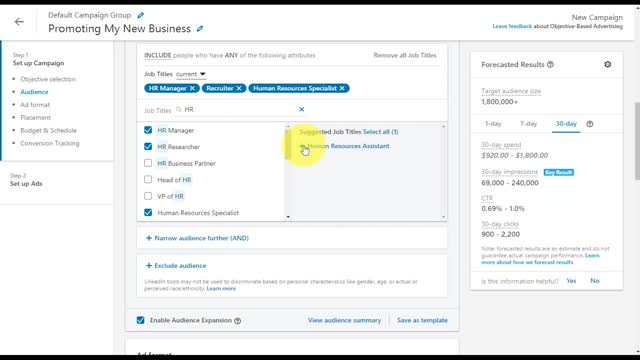Screen dimensions: 640x360
Task: Check HR Business Partner checkbox
Action: click(148, 163)
